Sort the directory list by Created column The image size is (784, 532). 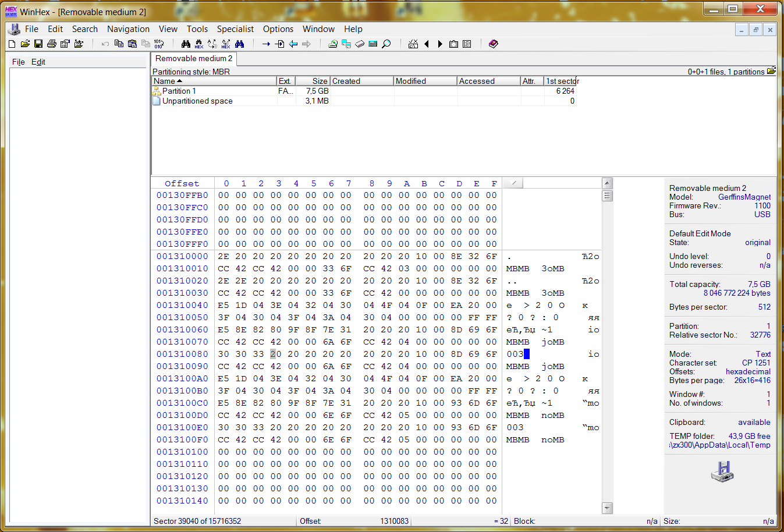point(362,81)
